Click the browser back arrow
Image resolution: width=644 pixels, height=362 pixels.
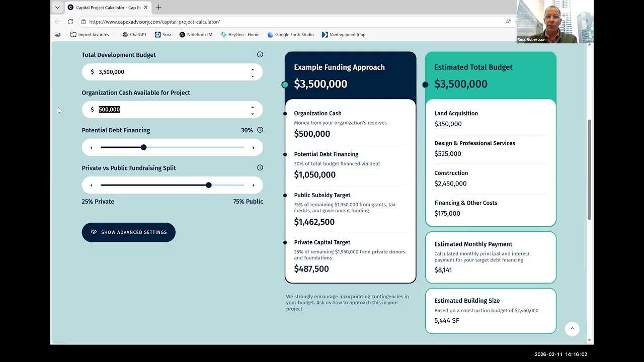pyautogui.click(x=57, y=22)
